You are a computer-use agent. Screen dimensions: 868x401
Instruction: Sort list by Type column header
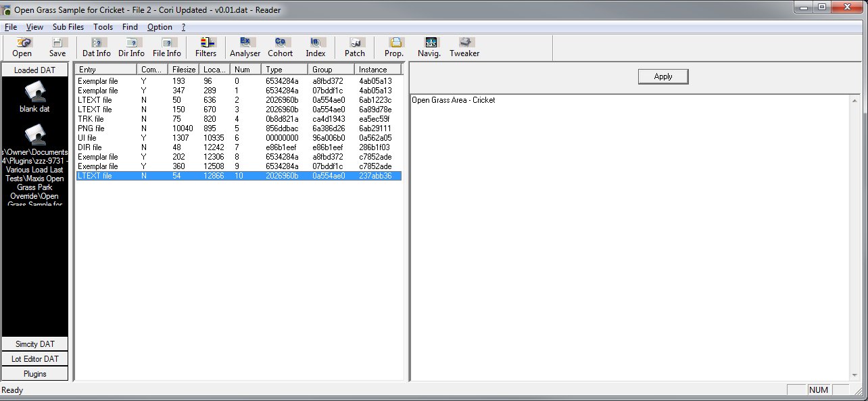[x=285, y=70]
